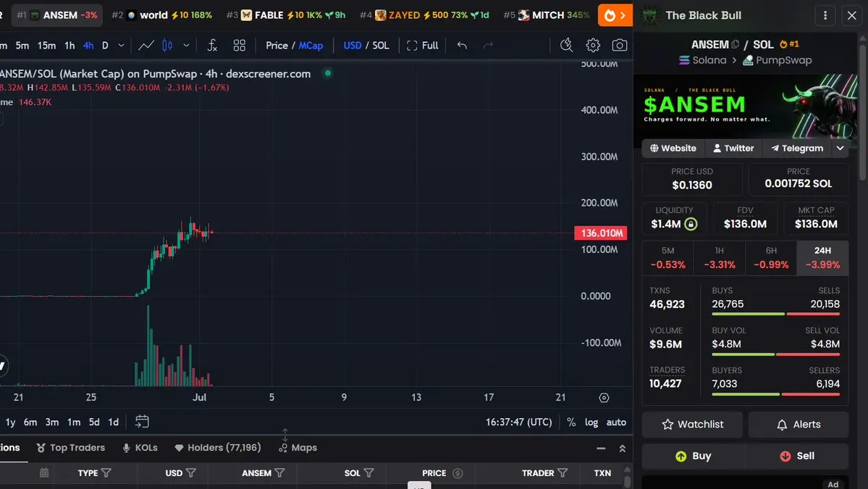Toggle log scale on chart
Viewport: 868px width, 489px height.
pos(591,422)
